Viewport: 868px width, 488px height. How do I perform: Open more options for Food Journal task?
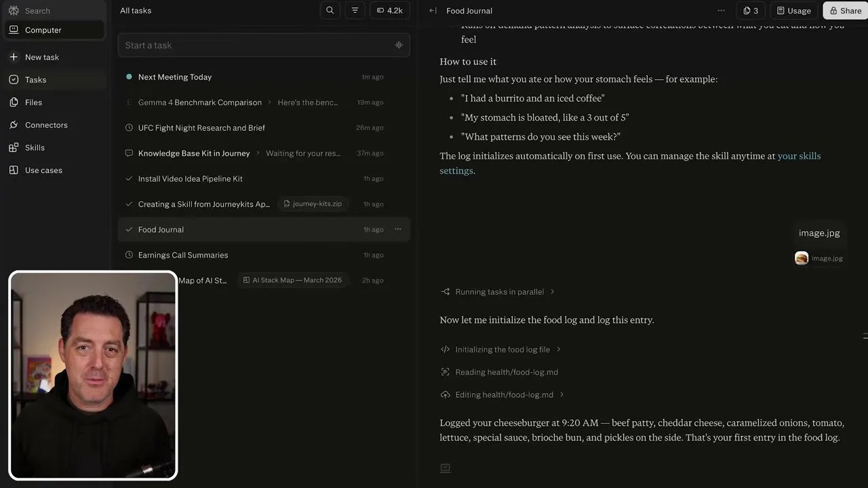pos(398,229)
